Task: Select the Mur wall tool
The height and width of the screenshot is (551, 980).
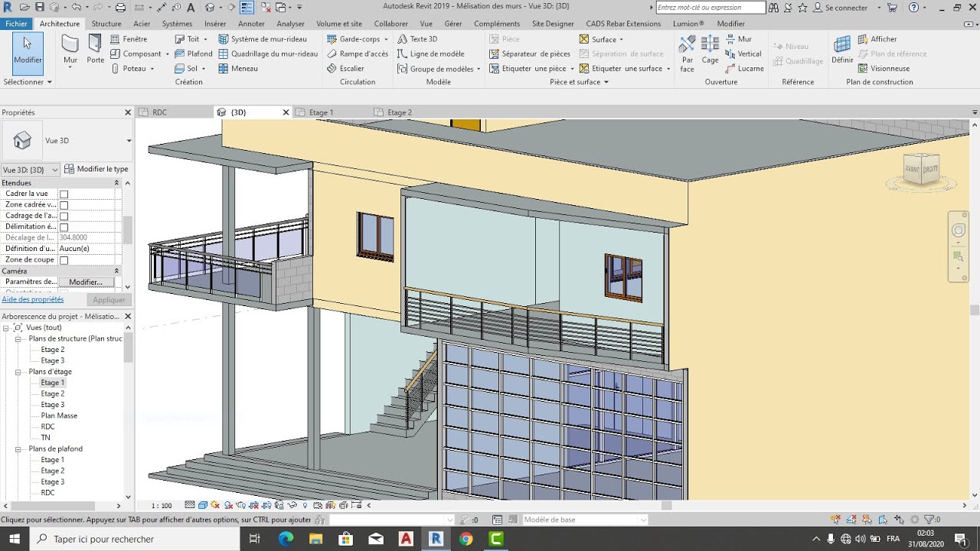Action: click(x=70, y=51)
